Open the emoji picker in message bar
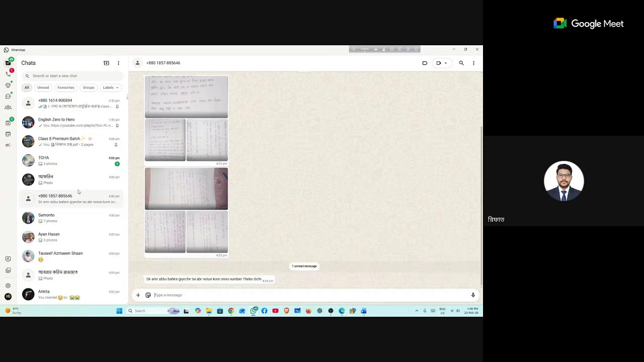 [148, 295]
